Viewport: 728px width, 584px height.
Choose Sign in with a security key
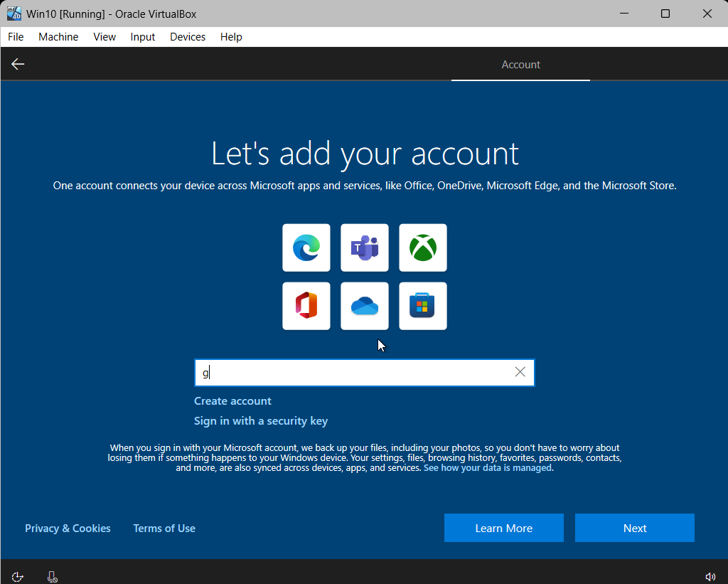point(261,421)
